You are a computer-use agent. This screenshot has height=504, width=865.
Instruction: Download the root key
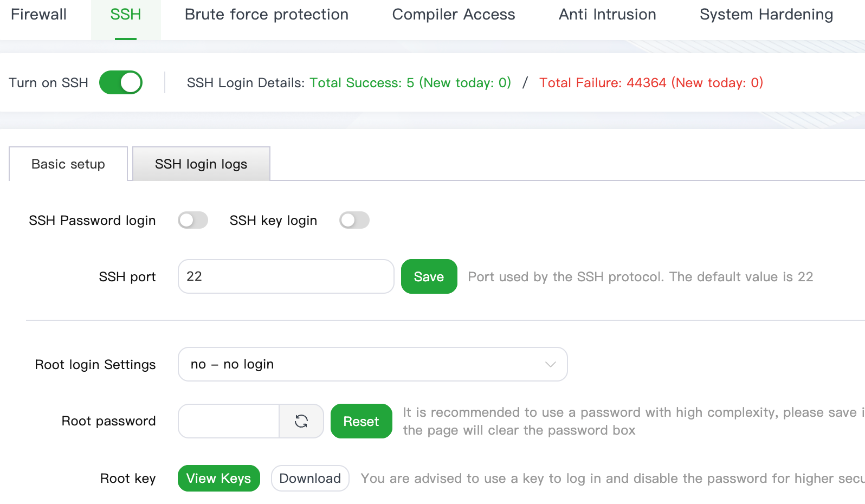coord(310,479)
